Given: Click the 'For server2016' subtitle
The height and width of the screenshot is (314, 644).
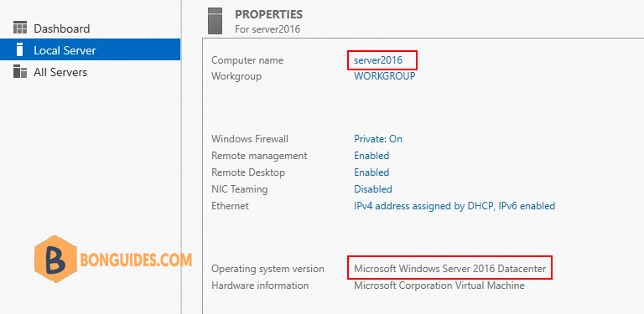Looking at the screenshot, I should [267, 29].
